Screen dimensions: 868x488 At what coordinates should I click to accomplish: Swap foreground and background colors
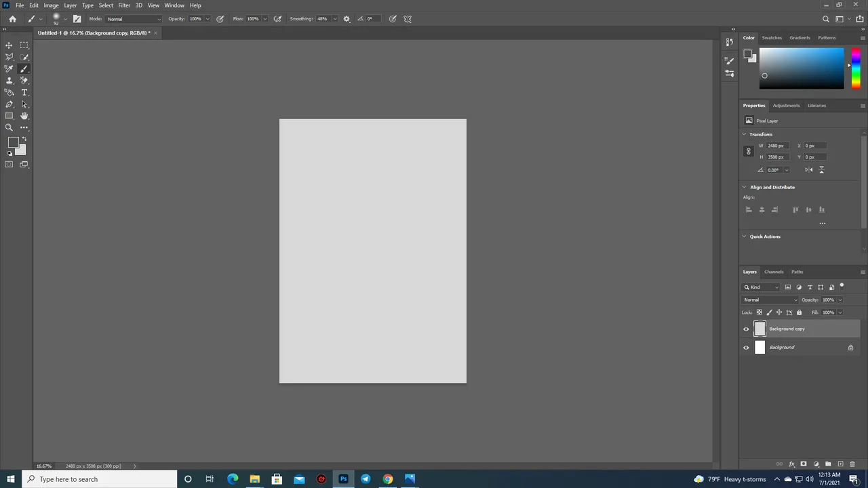click(x=24, y=140)
